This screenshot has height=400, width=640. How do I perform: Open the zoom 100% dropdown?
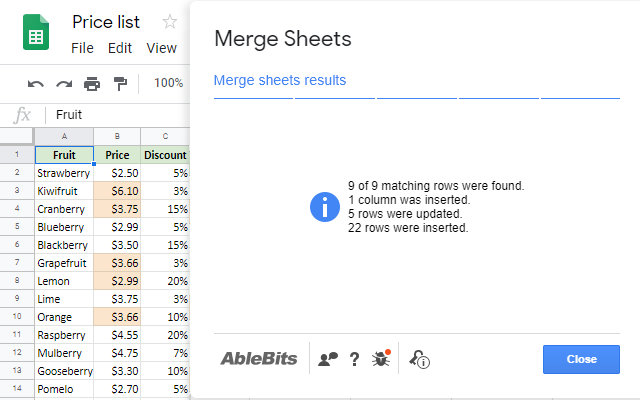pyautogui.click(x=168, y=83)
